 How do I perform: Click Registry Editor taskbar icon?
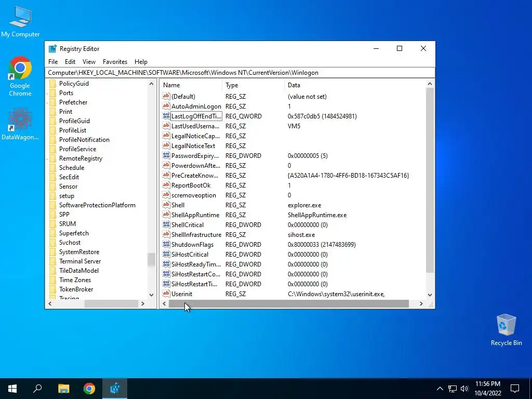115,389
